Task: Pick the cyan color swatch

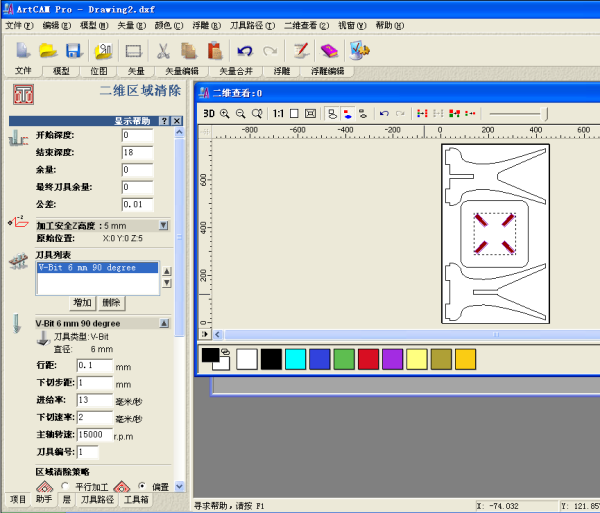Action: [x=295, y=359]
